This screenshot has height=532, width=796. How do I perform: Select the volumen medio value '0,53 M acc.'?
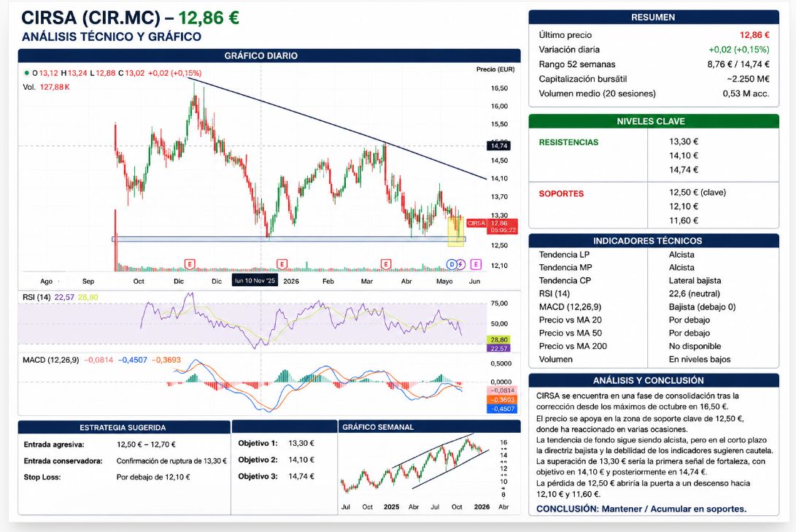(746, 94)
